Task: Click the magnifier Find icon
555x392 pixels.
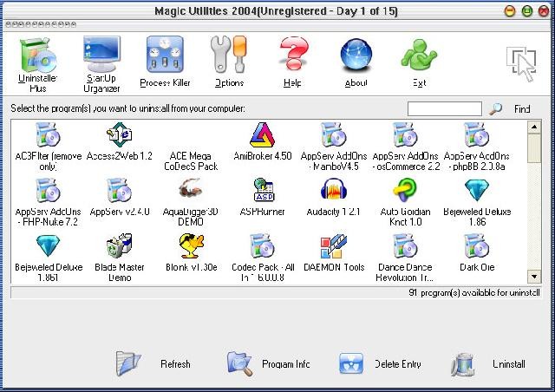Action: pyautogui.click(x=495, y=108)
